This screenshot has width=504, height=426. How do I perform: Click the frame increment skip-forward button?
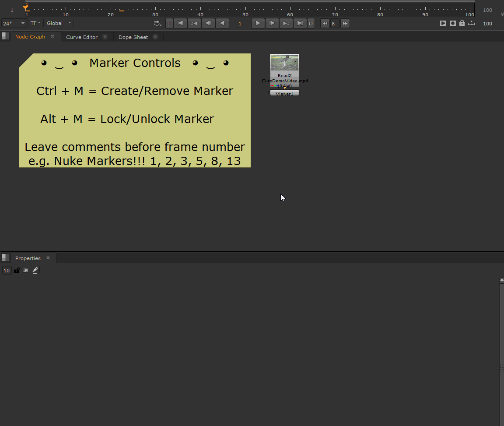click(x=345, y=24)
